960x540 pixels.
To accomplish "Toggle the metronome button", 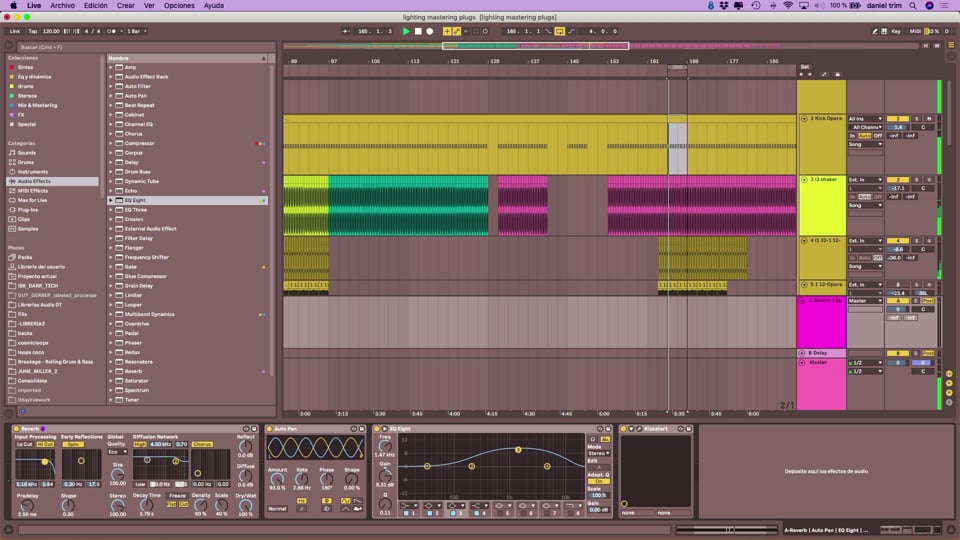I will pos(111,31).
